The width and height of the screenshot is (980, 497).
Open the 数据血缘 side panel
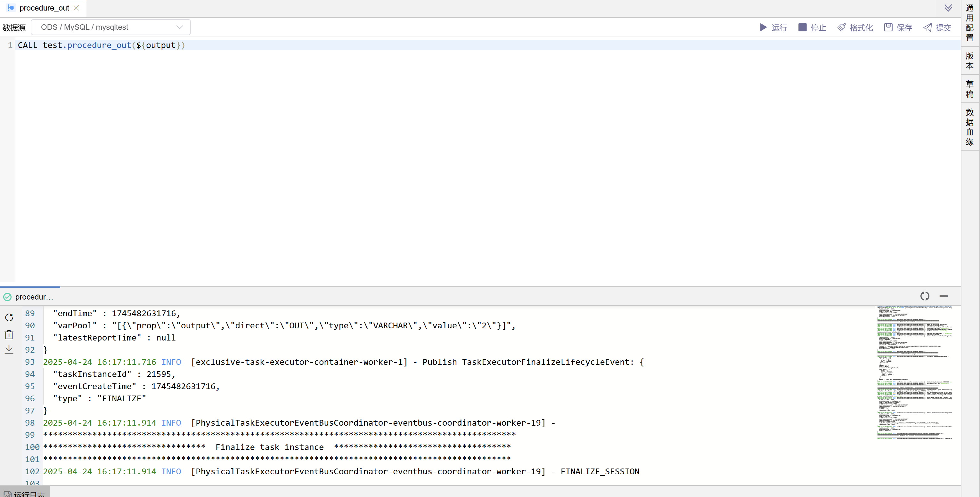(970, 127)
